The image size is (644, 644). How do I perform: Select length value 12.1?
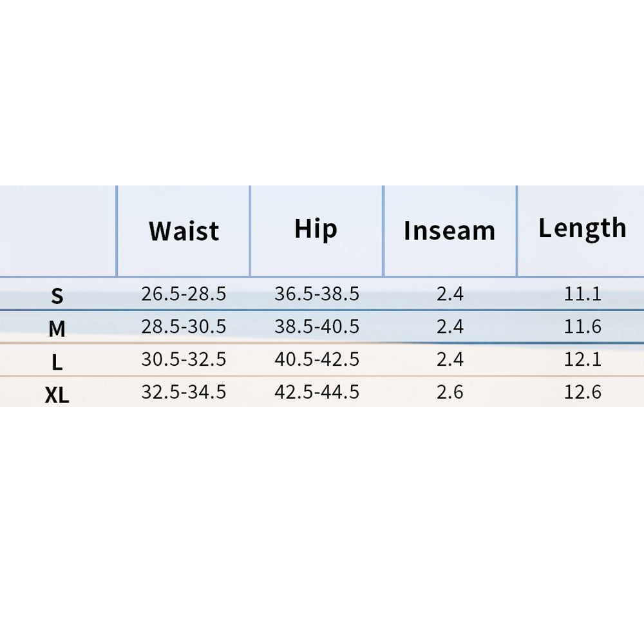click(583, 359)
